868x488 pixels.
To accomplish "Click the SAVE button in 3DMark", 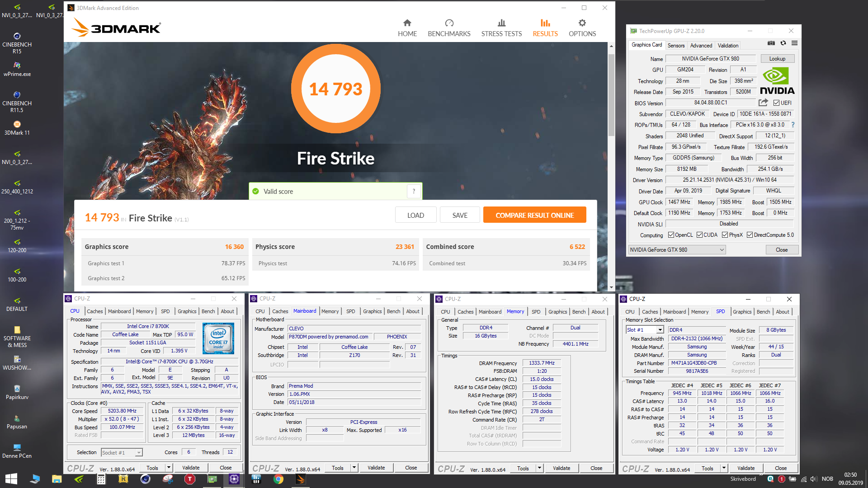I will click(x=460, y=215).
